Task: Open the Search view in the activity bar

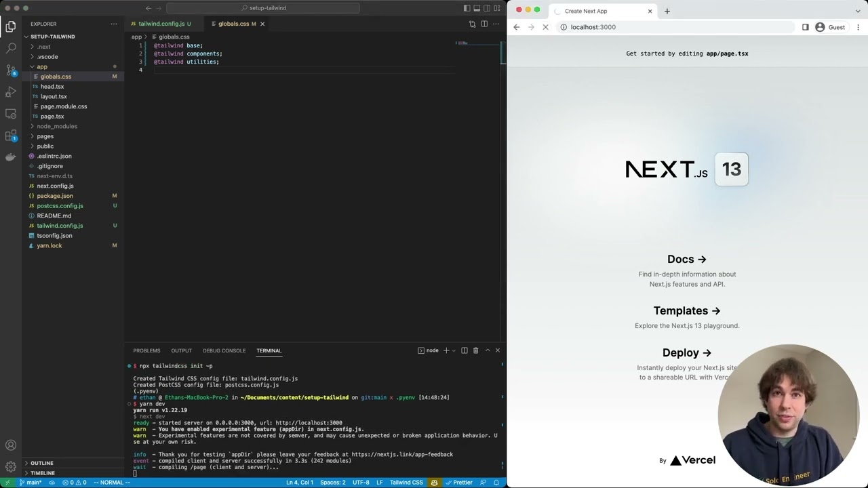Action: 11,49
